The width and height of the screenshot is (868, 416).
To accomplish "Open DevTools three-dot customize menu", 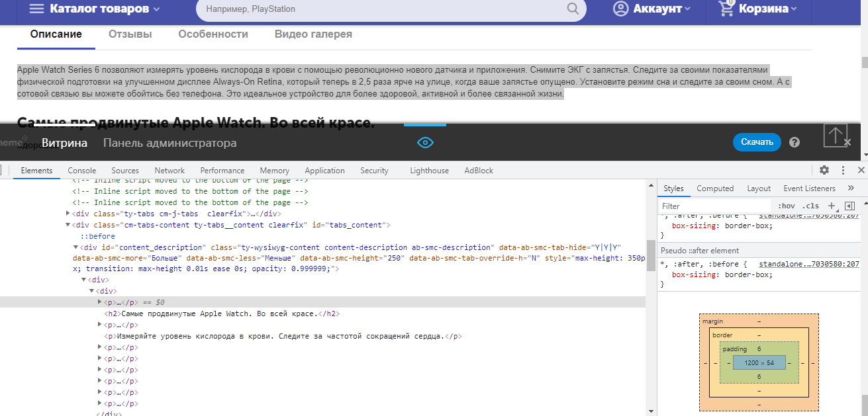I will click(843, 170).
